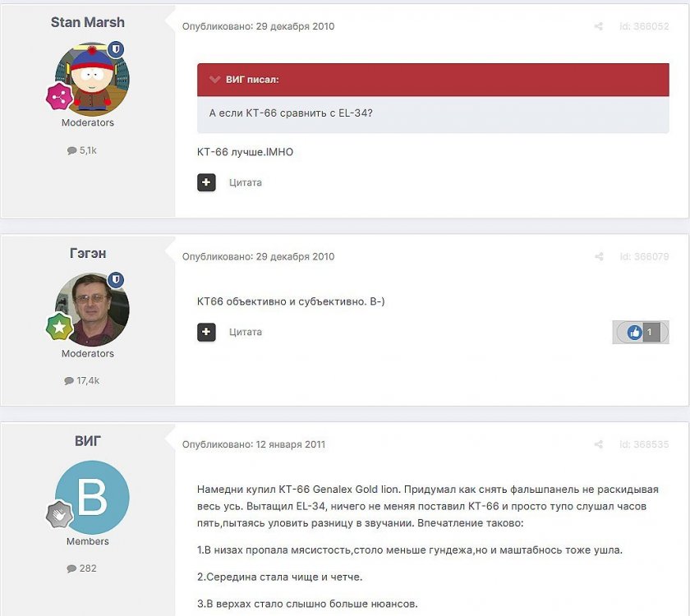Click plus multiquote button in Stan Marsh's post
The width and height of the screenshot is (690, 616).
point(206,182)
